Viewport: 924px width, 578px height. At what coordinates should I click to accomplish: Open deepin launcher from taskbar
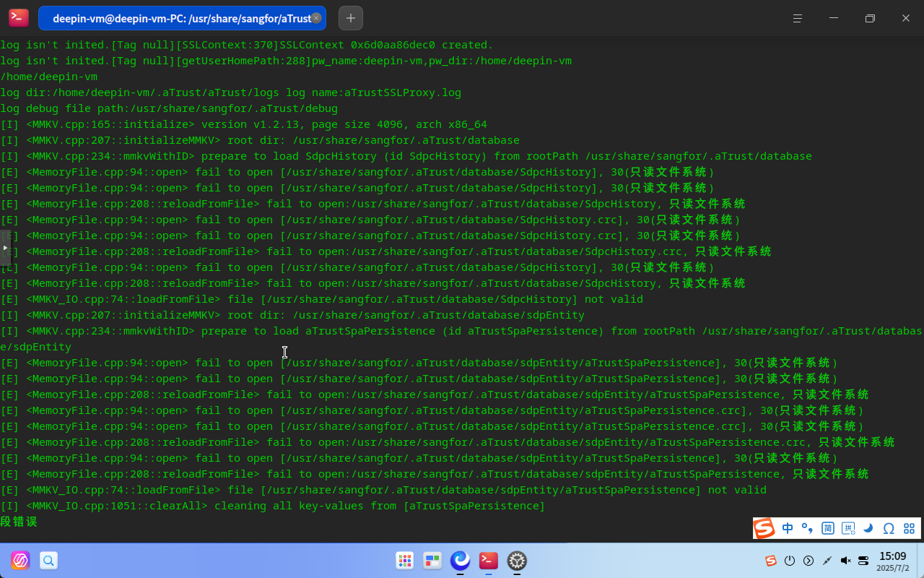tap(20, 561)
